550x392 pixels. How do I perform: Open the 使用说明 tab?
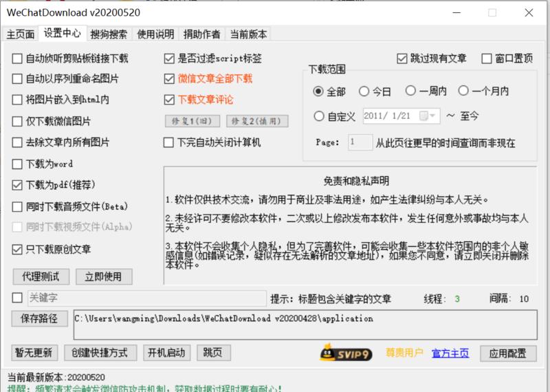155,34
